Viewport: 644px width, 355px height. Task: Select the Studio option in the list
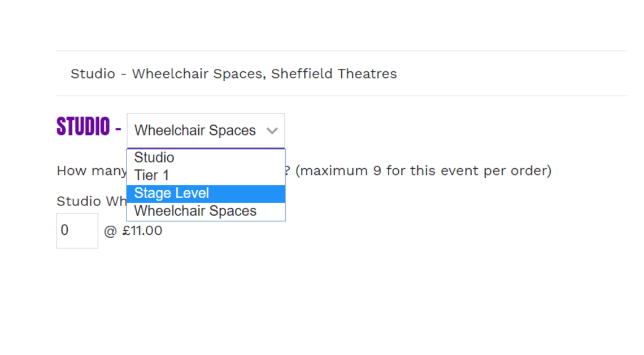point(206,157)
